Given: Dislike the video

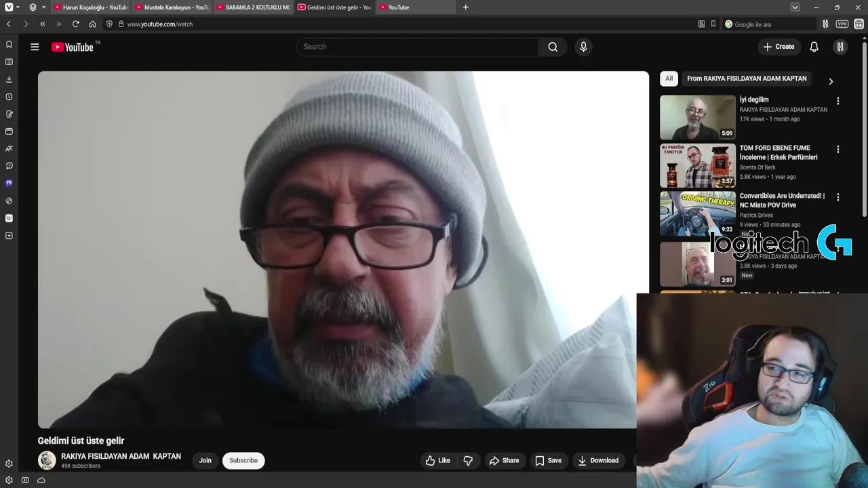Looking at the screenshot, I should [468, 460].
